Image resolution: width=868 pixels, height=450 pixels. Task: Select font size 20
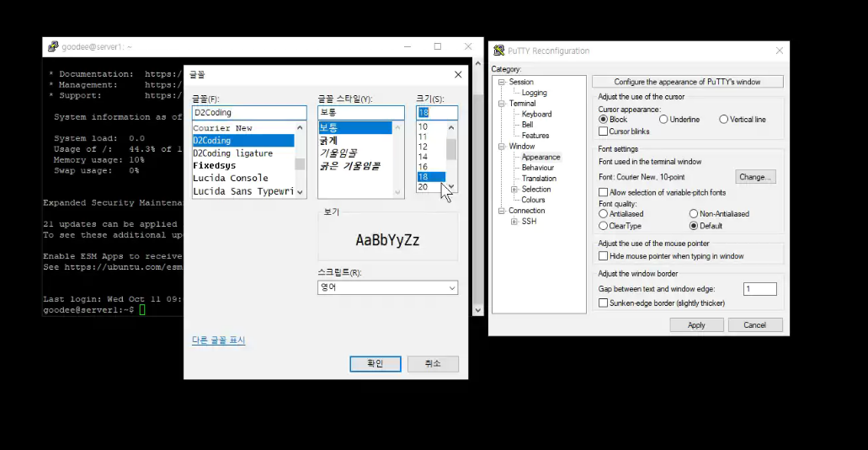pyautogui.click(x=431, y=187)
